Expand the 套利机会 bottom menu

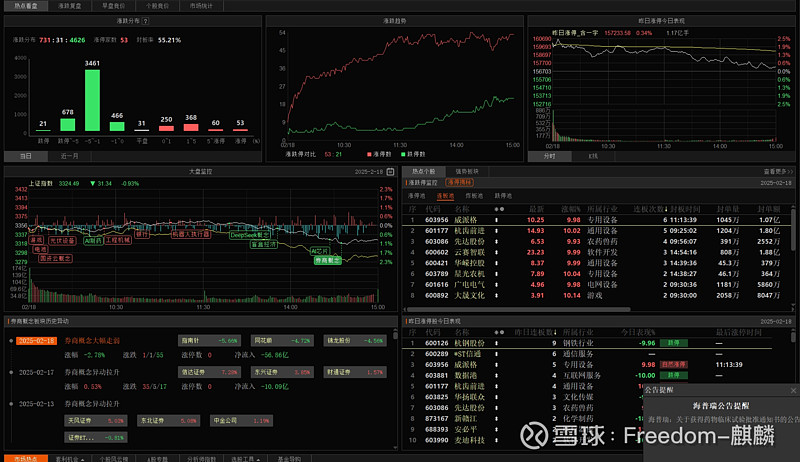point(70,459)
